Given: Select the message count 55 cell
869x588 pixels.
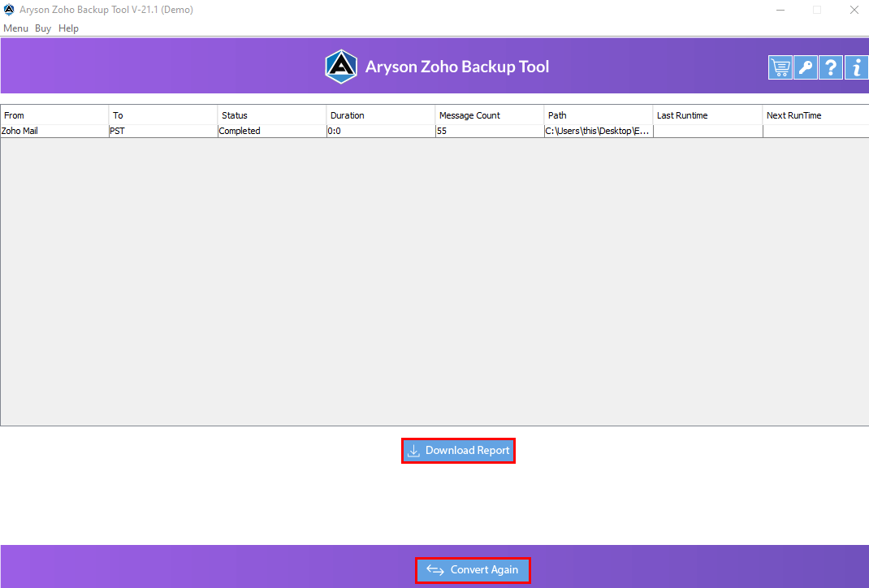Looking at the screenshot, I should coord(490,132).
